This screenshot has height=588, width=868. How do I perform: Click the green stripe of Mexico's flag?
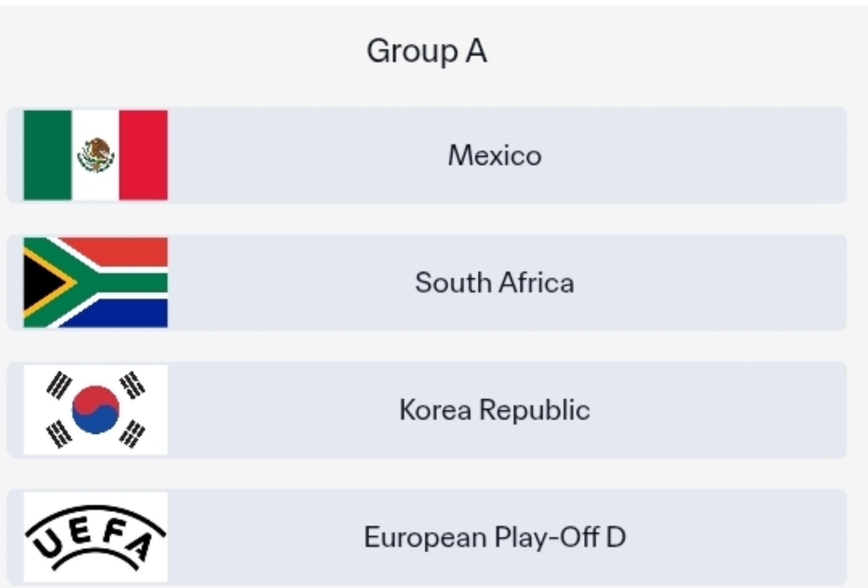(x=47, y=155)
